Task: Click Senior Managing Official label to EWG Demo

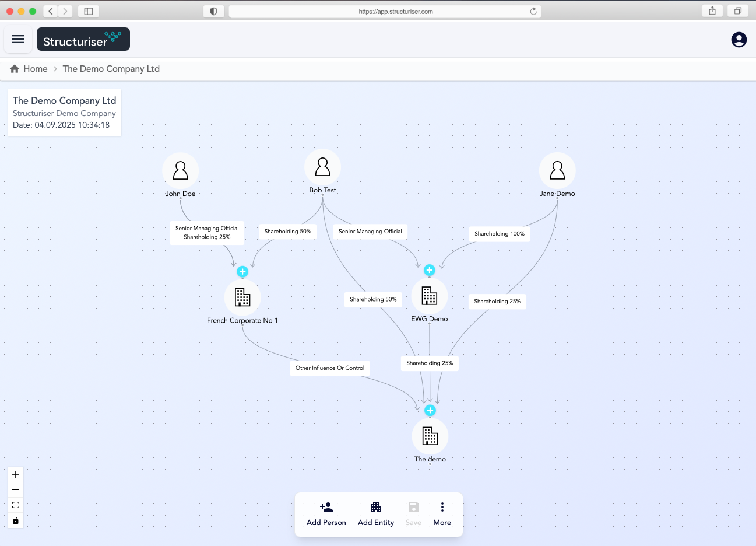Action: coord(370,232)
